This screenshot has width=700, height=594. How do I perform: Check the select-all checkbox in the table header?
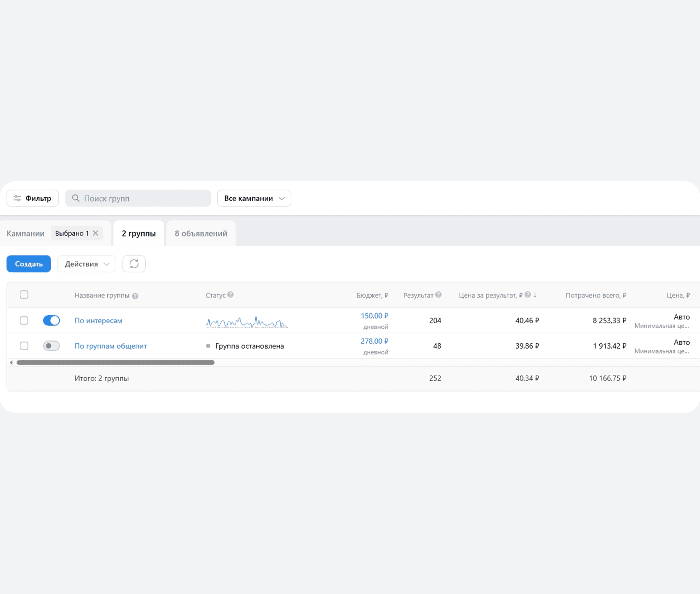click(24, 295)
